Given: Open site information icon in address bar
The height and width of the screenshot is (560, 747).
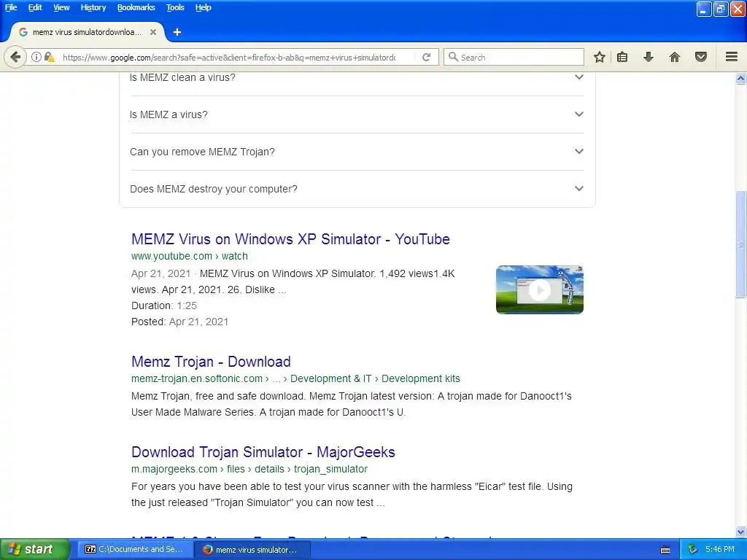Looking at the screenshot, I should (x=36, y=57).
